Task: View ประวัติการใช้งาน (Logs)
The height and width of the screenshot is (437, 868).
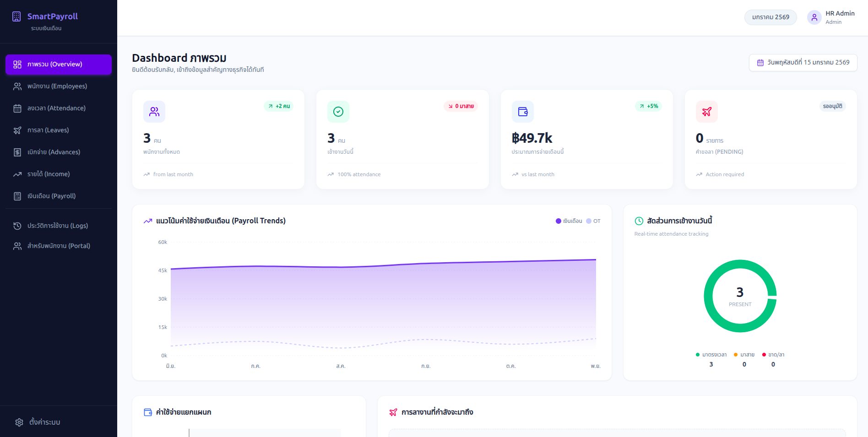Action: [x=59, y=226]
